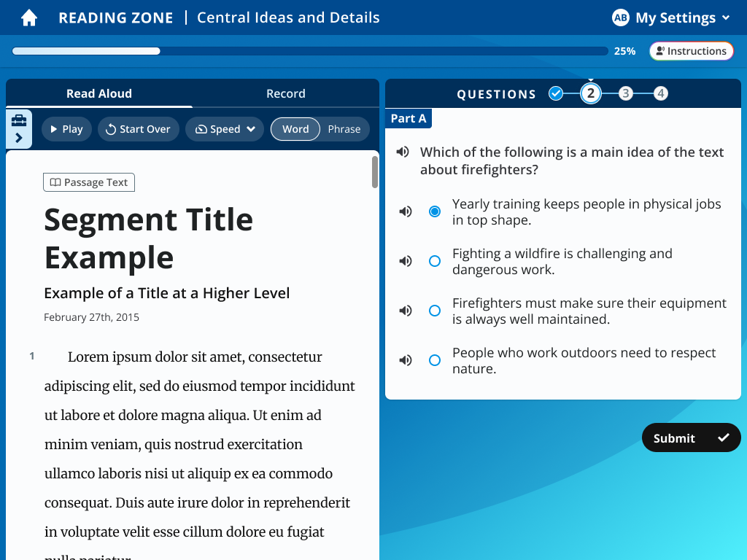The width and height of the screenshot is (747, 560).
Task: Submit the selected answer
Action: [x=692, y=437]
